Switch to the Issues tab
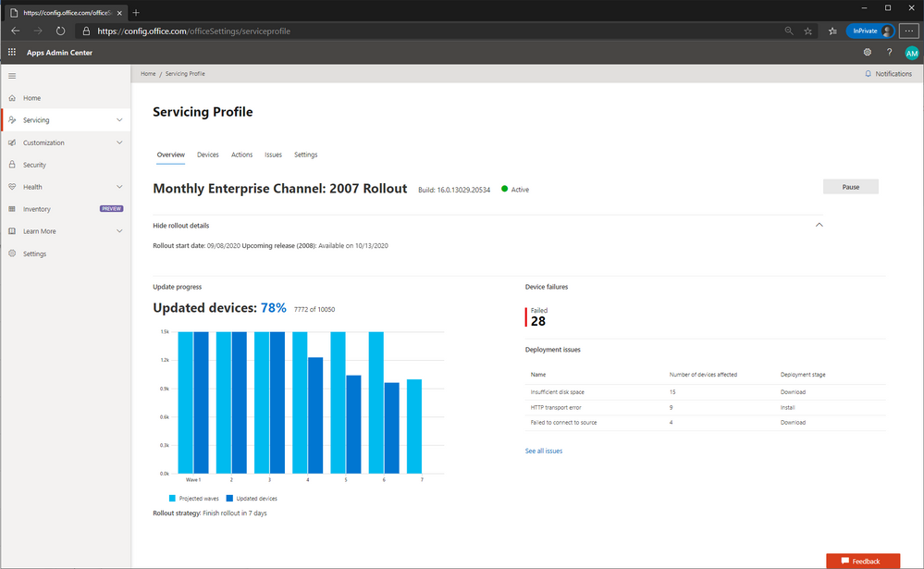This screenshot has height=569, width=924. pos(273,155)
